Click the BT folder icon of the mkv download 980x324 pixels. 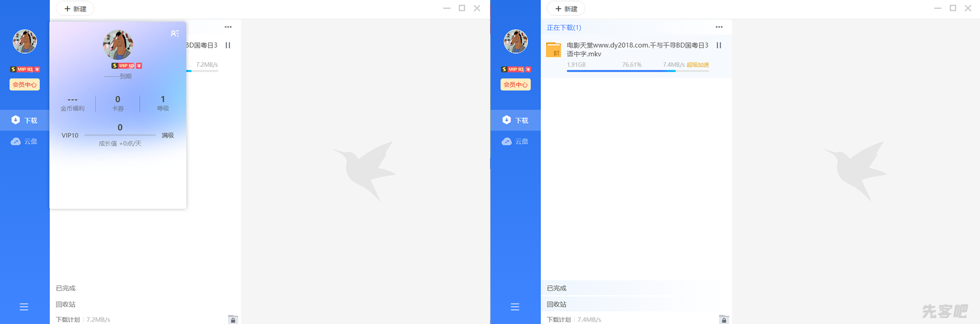(553, 50)
